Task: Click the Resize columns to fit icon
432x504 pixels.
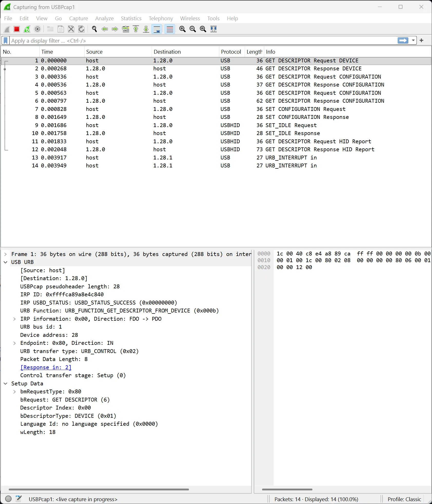Action: pos(214,29)
